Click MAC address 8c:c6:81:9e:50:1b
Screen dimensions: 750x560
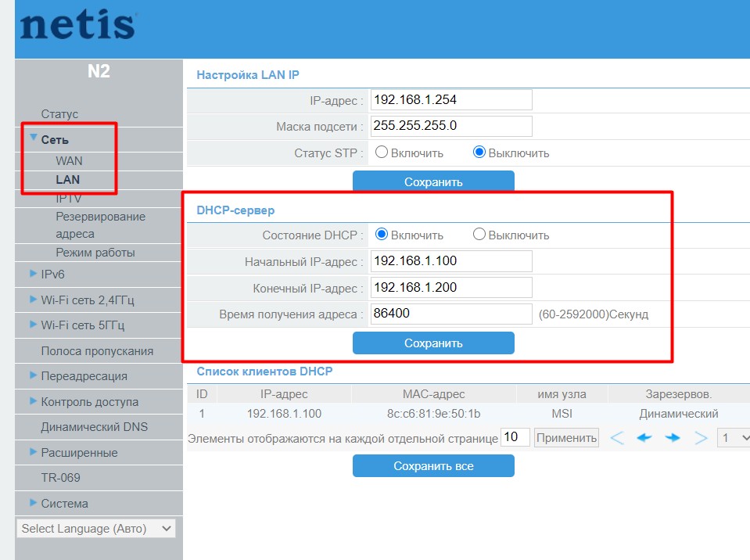tap(433, 414)
